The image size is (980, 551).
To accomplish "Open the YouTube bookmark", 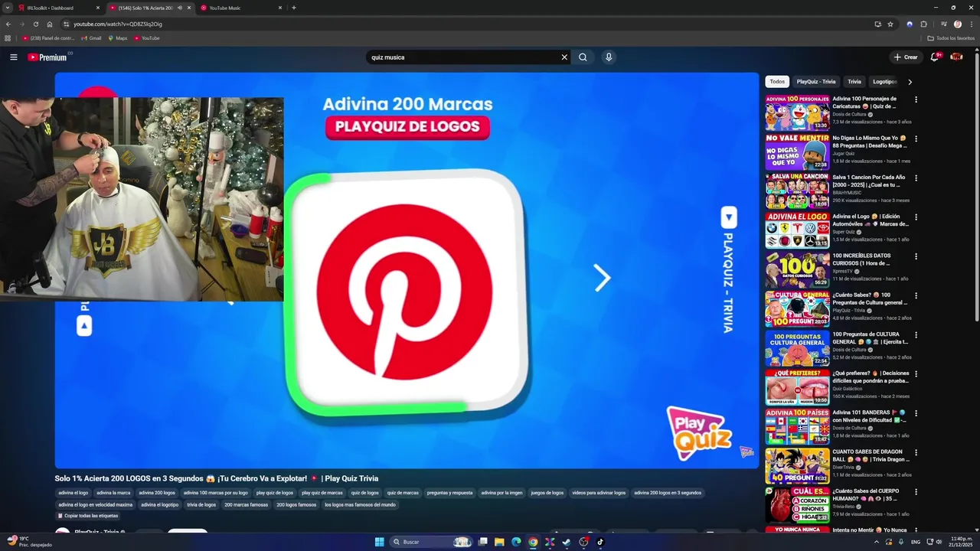I will tap(146, 38).
